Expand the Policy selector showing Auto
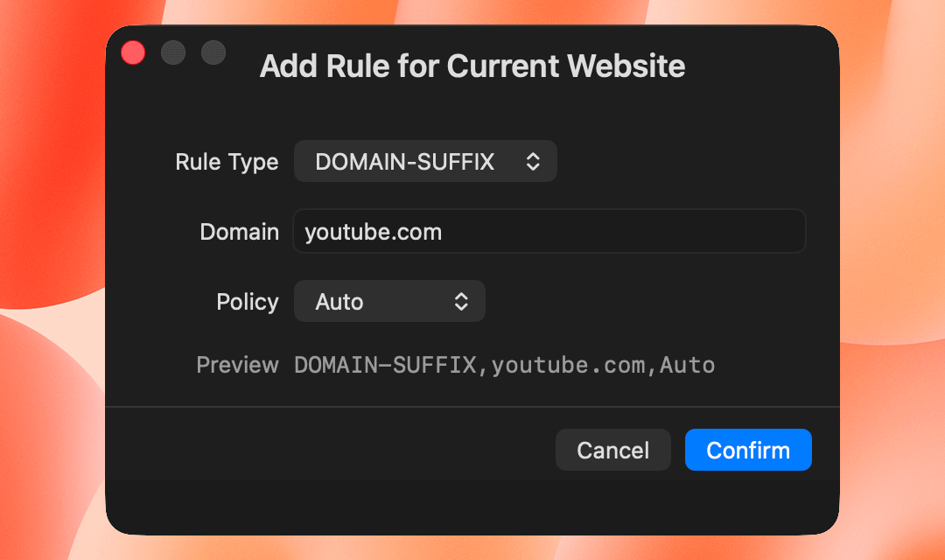This screenshot has height=560, width=945. tap(389, 301)
